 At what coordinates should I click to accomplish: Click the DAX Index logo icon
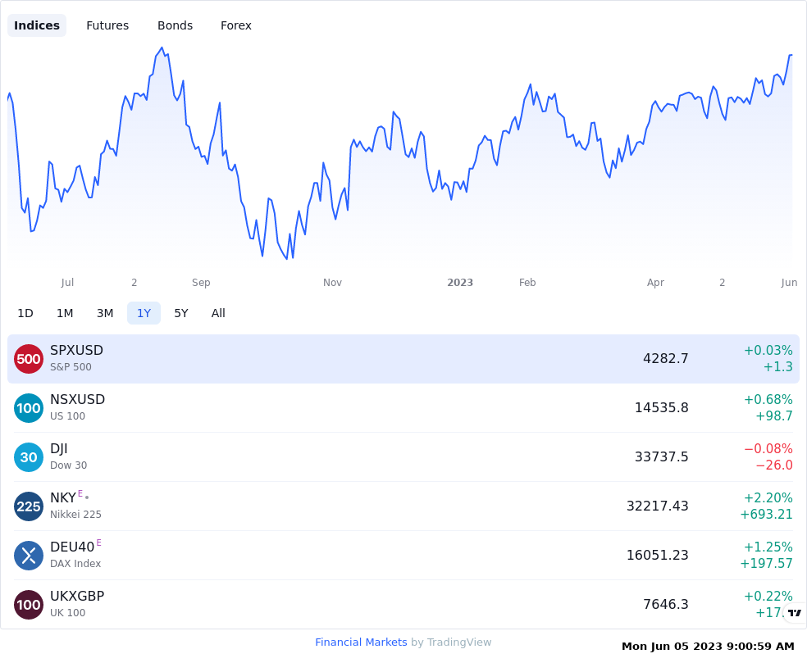point(29,556)
